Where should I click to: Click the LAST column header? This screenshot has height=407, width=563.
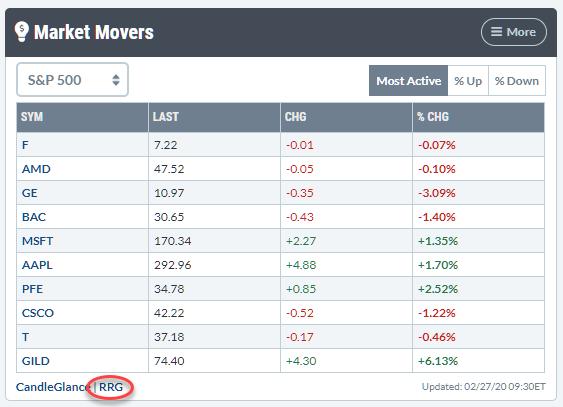214,117
